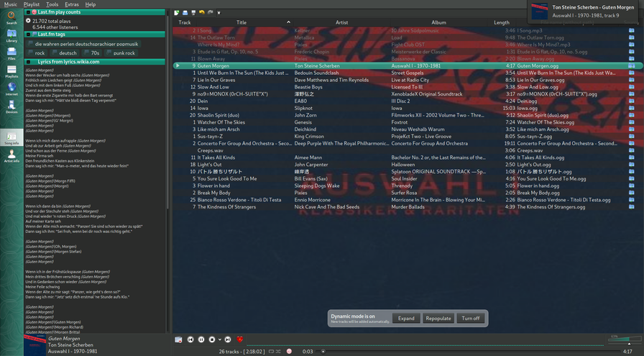
Task: Click the track seek slider handle at 0:03
Action: (x=323, y=352)
